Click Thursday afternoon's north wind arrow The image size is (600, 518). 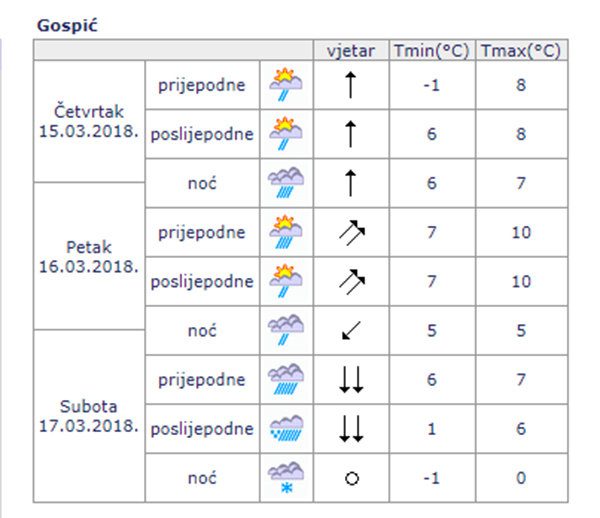tap(351, 135)
